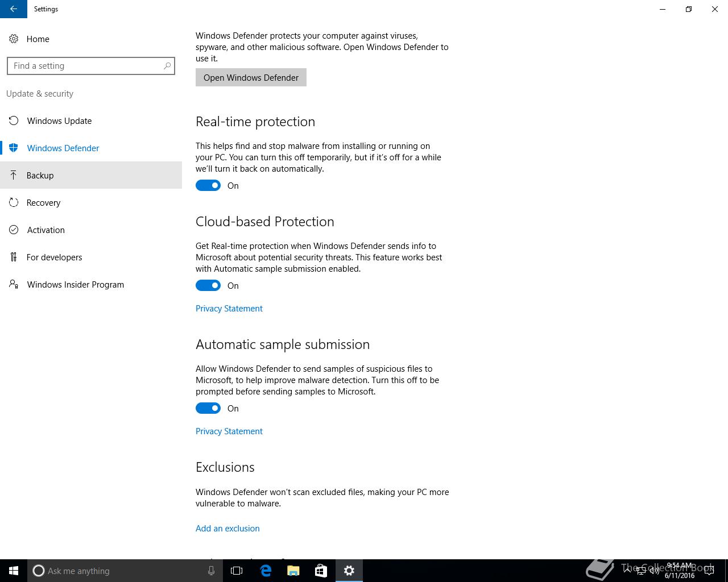Go to the Activation page
The image size is (728, 582).
pyautogui.click(x=91, y=230)
